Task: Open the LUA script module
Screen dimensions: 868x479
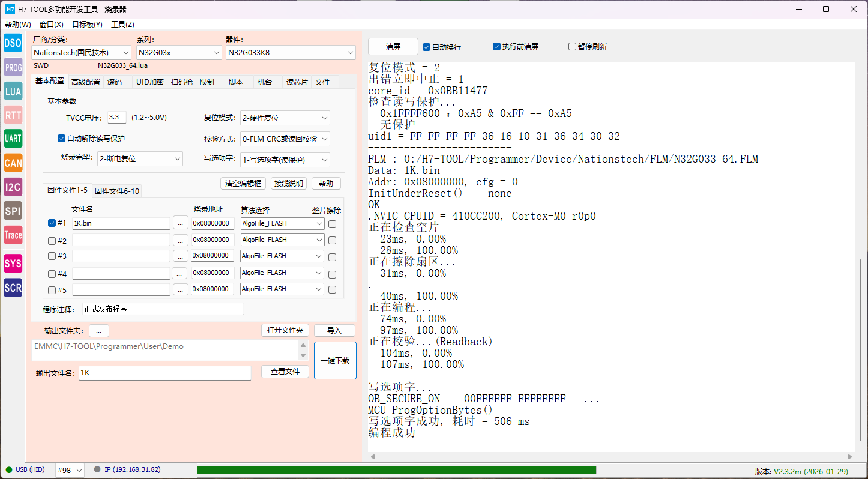Action: pyautogui.click(x=13, y=91)
